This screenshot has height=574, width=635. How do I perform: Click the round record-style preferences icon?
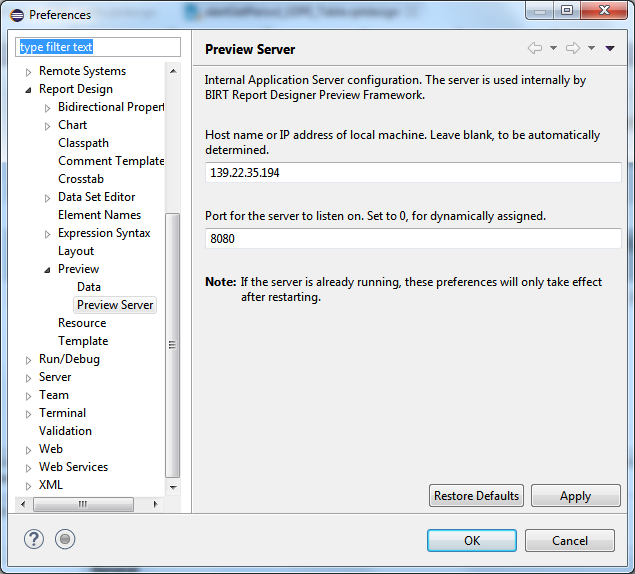(x=65, y=539)
